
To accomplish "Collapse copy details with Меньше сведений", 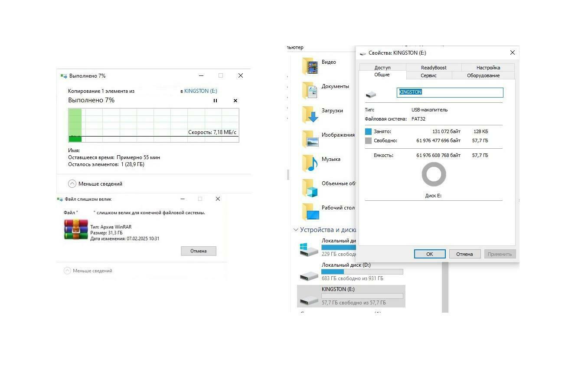I will [x=95, y=184].
